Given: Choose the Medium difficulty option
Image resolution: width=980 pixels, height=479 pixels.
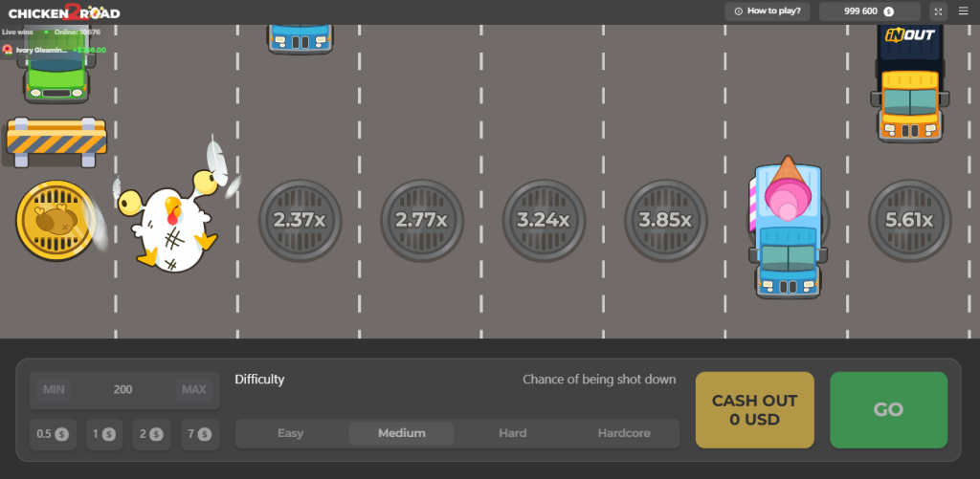Looking at the screenshot, I should (x=401, y=433).
